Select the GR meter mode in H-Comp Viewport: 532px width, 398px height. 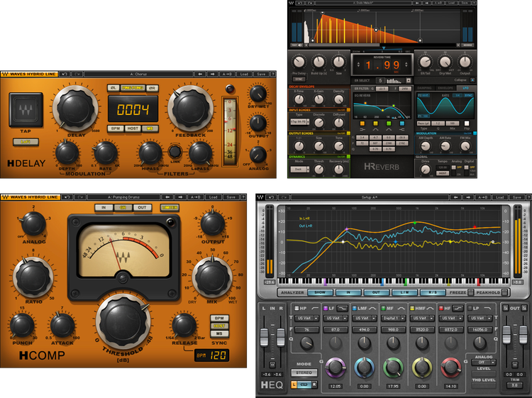pos(123,207)
